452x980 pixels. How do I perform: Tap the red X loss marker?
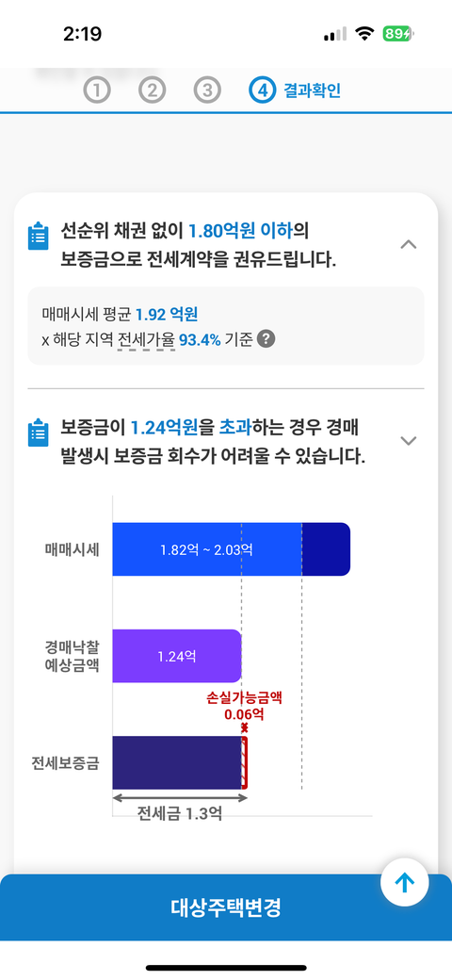pos(244,727)
